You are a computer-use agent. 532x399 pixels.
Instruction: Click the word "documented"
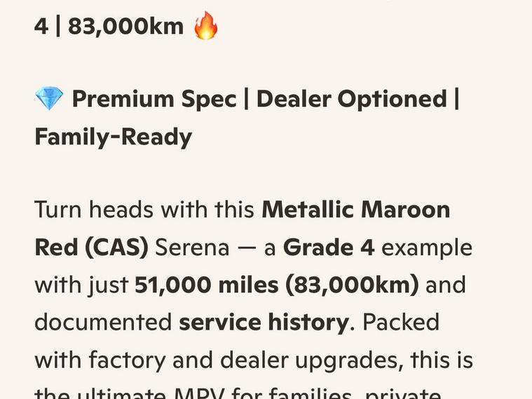click(x=104, y=323)
